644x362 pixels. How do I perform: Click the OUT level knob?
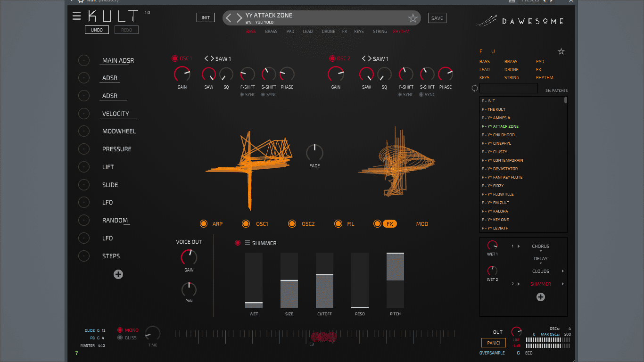tap(516, 332)
